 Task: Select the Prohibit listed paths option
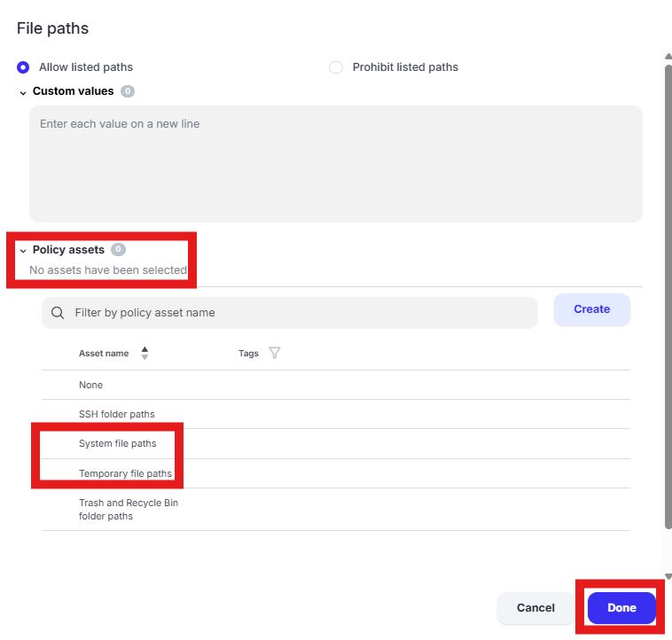pyautogui.click(x=336, y=67)
